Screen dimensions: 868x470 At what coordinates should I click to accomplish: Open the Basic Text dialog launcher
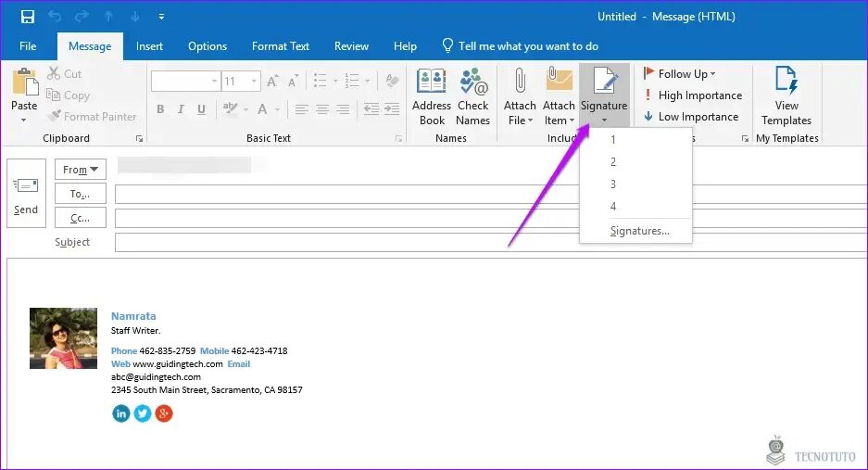pyautogui.click(x=398, y=138)
